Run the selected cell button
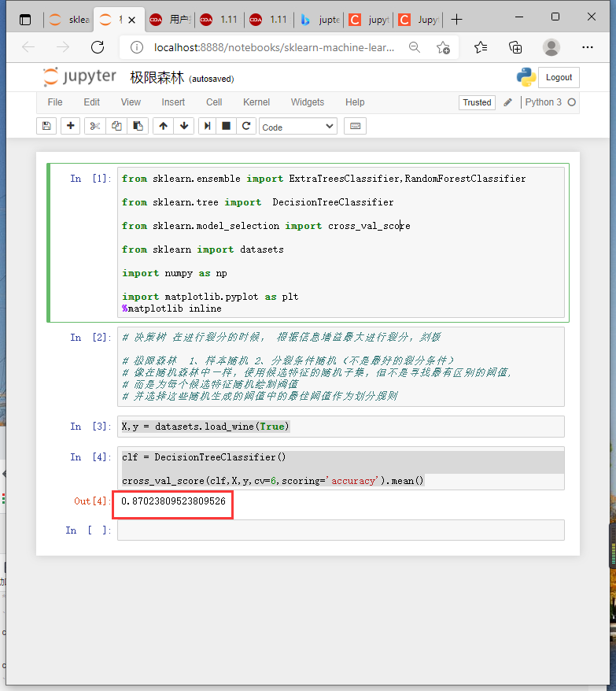 pyautogui.click(x=207, y=126)
